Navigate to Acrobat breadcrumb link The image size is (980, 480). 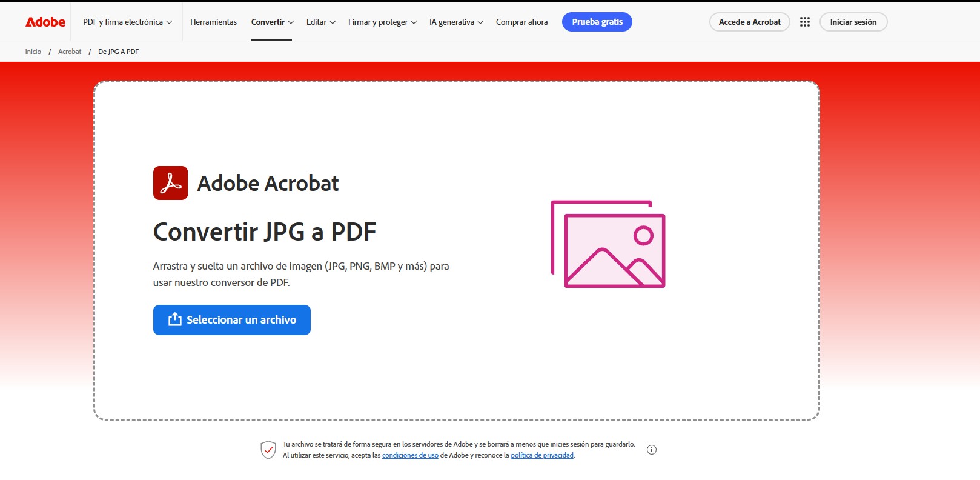[70, 52]
